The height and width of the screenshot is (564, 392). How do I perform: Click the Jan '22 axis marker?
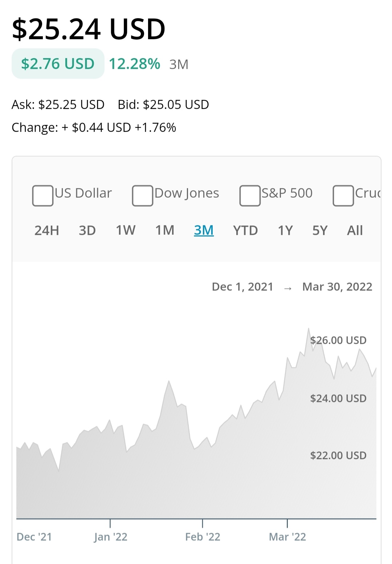point(111,537)
